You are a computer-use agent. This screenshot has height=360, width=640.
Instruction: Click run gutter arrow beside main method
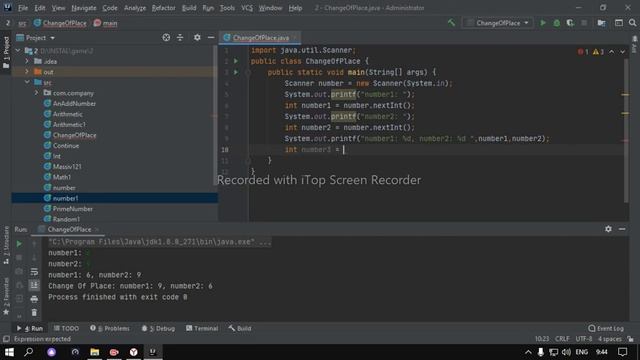(236, 72)
